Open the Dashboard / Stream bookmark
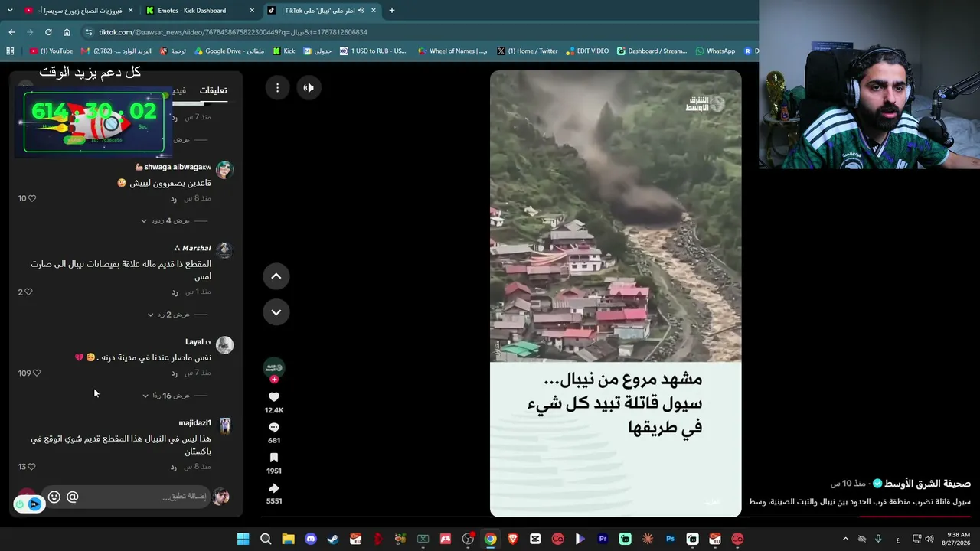Viewport: 980px width, 551px height. (652, 51)
